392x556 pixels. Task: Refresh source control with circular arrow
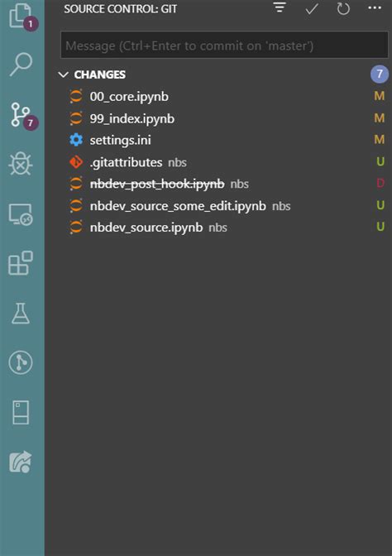(342, 8)
